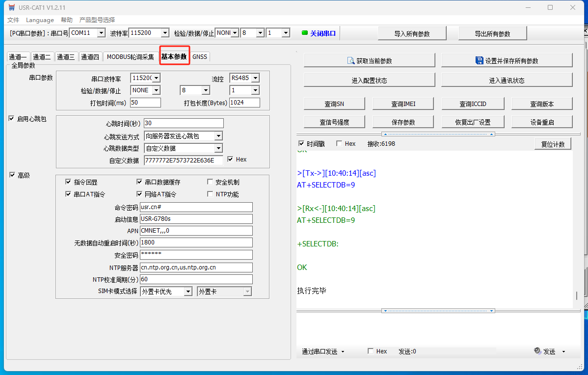The width and height of the screenshot is (588, 375).
Task: Click the 发送 send icon
Action: pos(538,351)
